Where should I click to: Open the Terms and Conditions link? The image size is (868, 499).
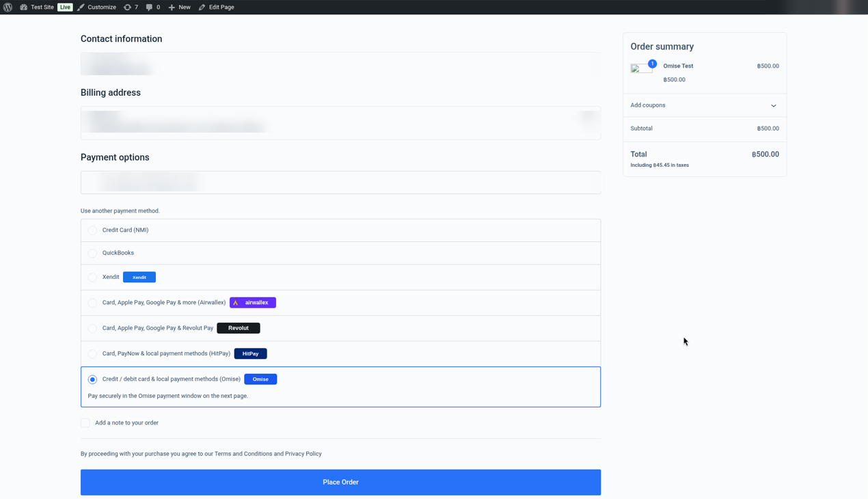(243, 454)
